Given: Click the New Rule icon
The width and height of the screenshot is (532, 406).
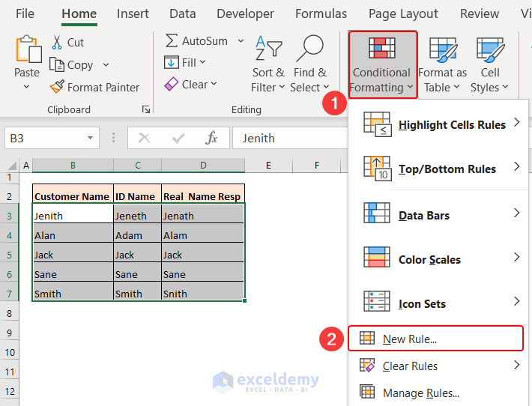Looking at the screenshot, I should (x=367, y=338).
